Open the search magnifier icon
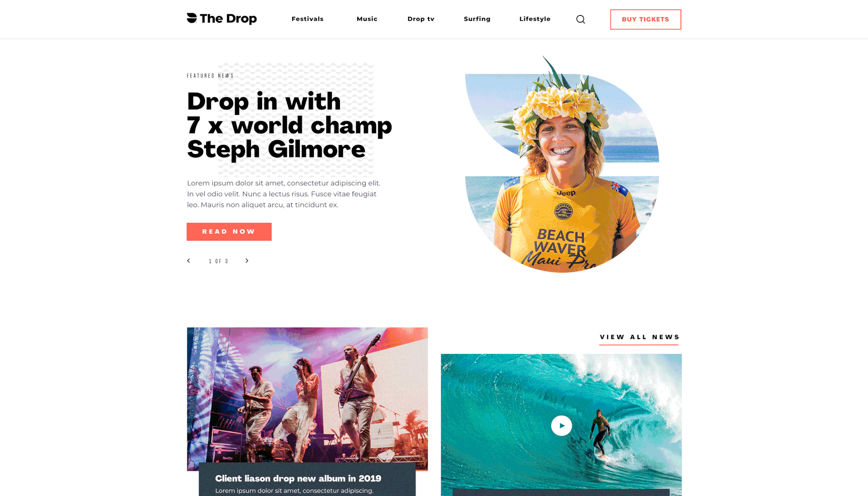The width and height of the screenshot is (868, 496). click(580, 19)
